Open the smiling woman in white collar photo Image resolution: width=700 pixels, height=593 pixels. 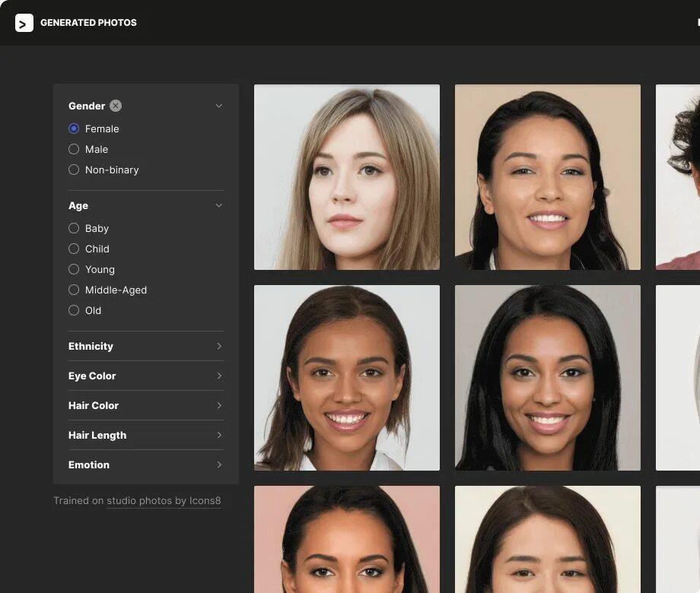pyautogui.click(x=347, y=378)
